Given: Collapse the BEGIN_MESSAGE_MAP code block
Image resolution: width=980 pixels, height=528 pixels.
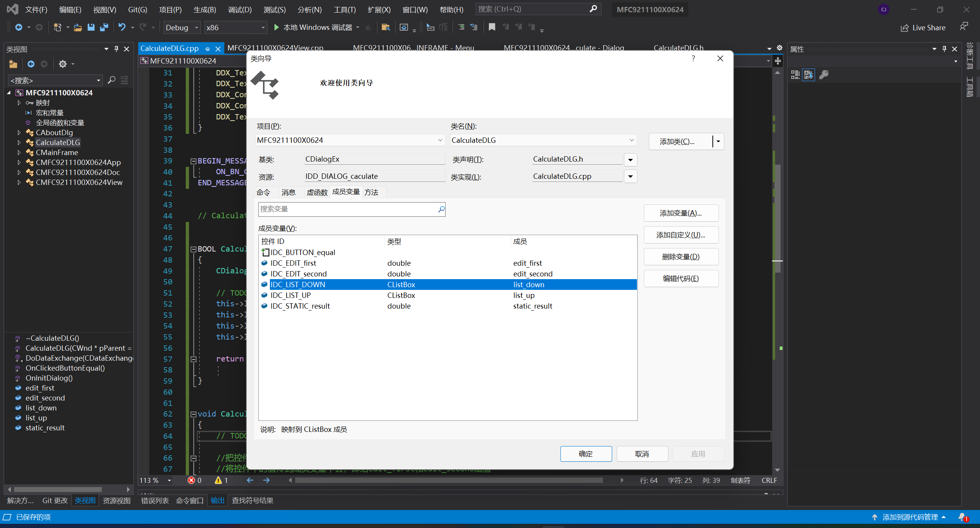Looking at the screenshot, I should pyautogui.click(x=193, y=161).
